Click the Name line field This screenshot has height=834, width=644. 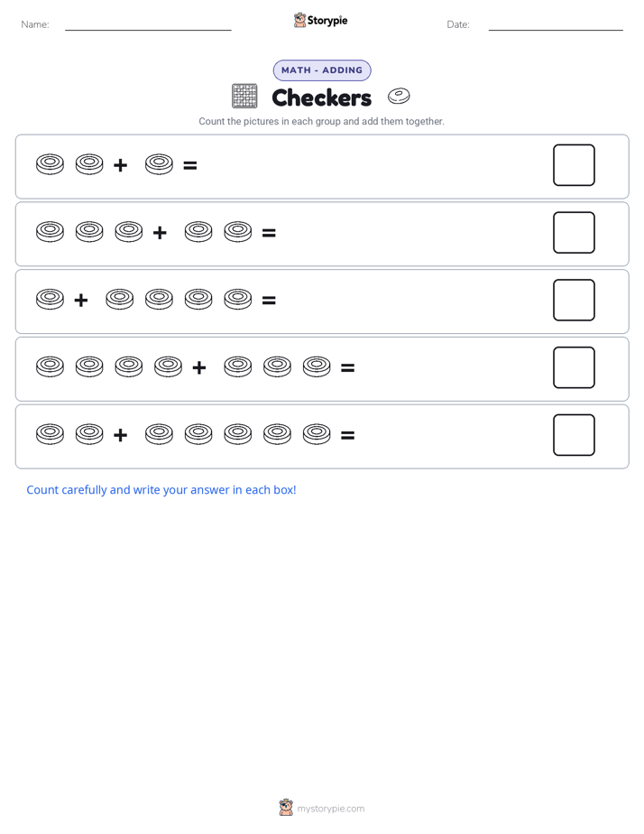[148, 25]
